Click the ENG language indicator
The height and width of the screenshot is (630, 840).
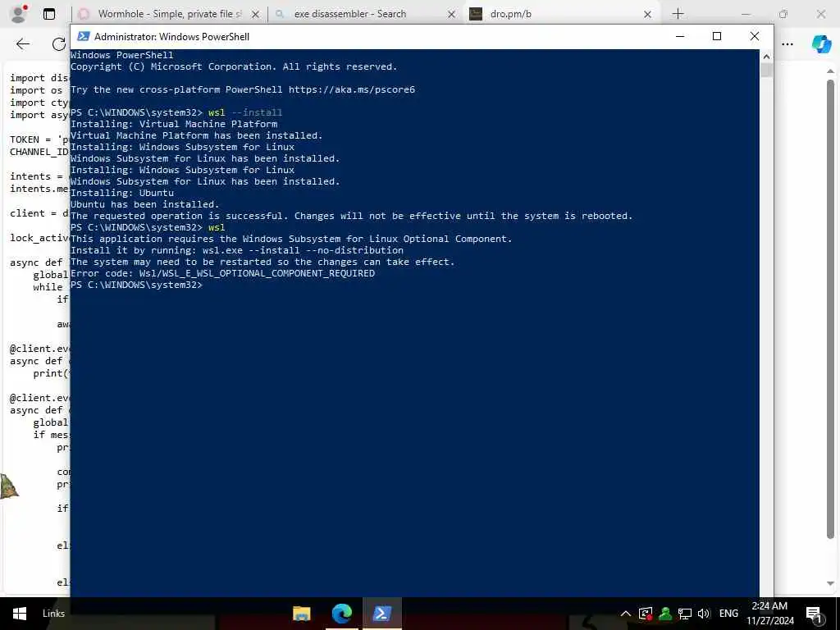coord(728,614)
